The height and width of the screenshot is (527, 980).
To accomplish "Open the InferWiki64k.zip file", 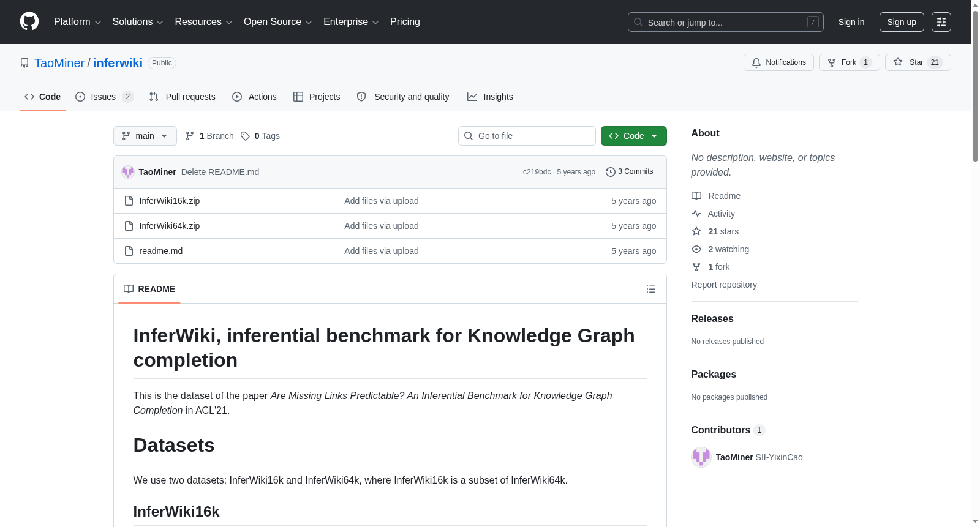I will coord(170,226).
